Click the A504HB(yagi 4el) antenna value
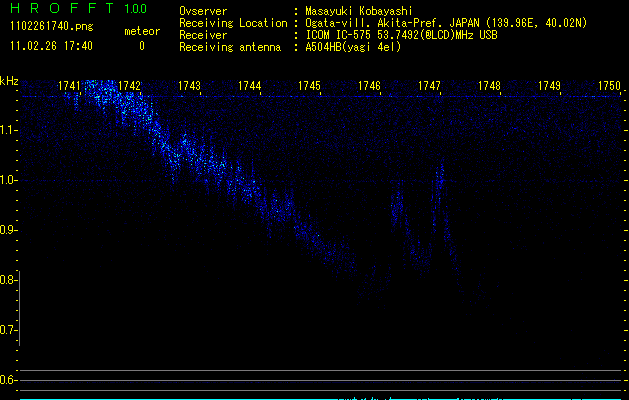Viewport: 629px width, 400px height. click(353, 47)
